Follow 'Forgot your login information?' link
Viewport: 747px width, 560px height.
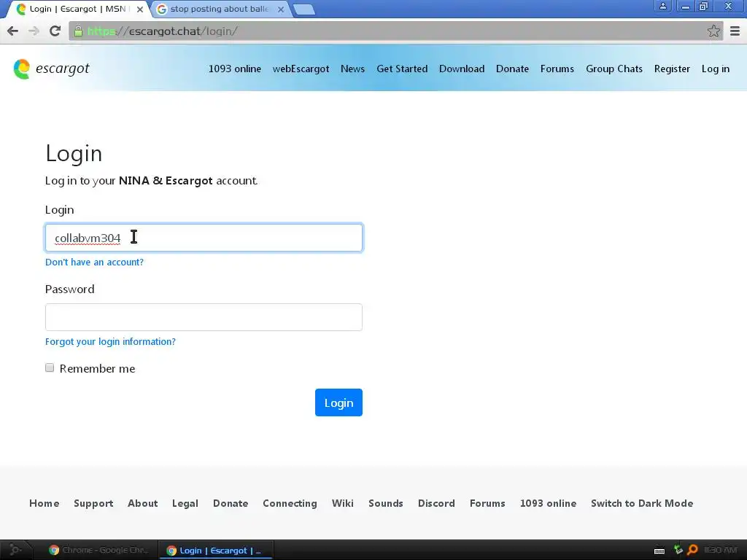coord(111,341)
